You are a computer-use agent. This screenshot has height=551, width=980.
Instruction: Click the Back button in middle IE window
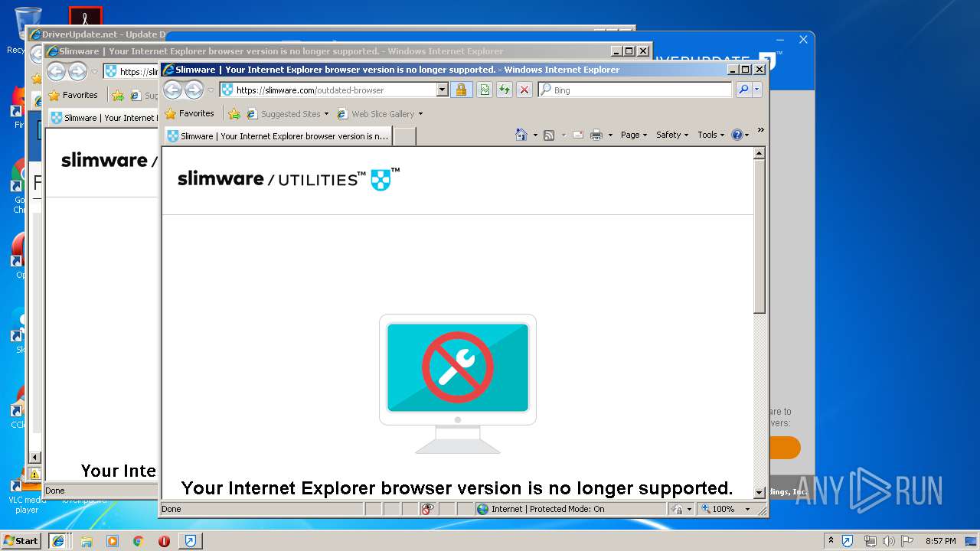pos(56,72)
